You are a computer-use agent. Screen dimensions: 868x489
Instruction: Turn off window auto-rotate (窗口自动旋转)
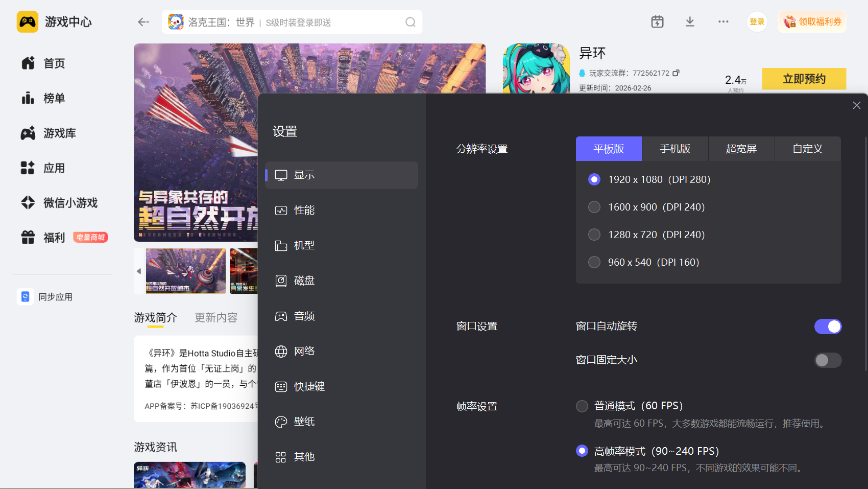tap(827, 327)
